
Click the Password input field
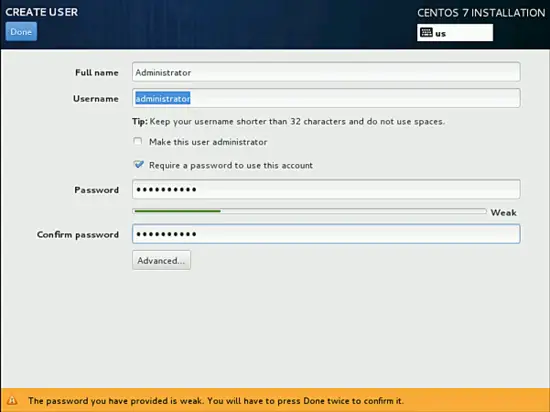tap(326, 189)
